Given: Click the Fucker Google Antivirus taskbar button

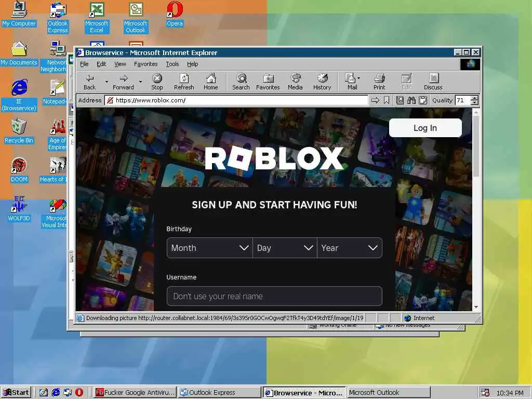Looking at the screenshot, I should click(135, 393).
